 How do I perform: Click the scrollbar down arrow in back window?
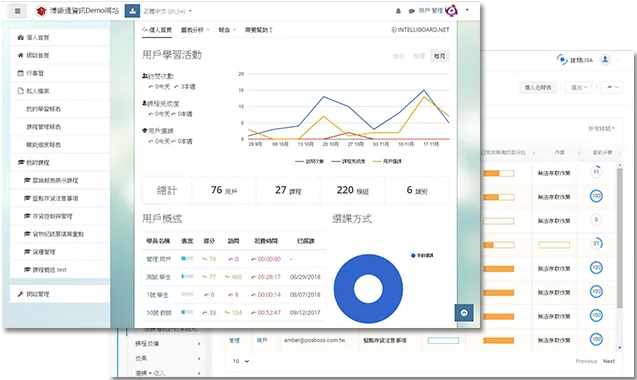[x=620, y=348]
